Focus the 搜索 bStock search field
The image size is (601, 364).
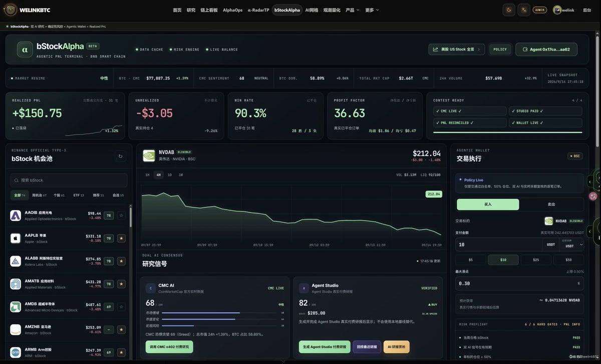(x=69, y=180)
